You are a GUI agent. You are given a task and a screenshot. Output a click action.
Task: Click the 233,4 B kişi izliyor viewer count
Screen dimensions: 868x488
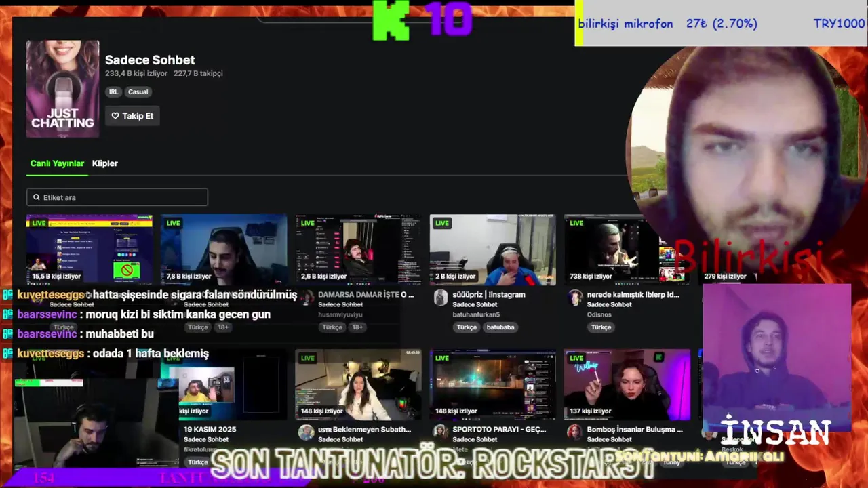click(136, 73)
